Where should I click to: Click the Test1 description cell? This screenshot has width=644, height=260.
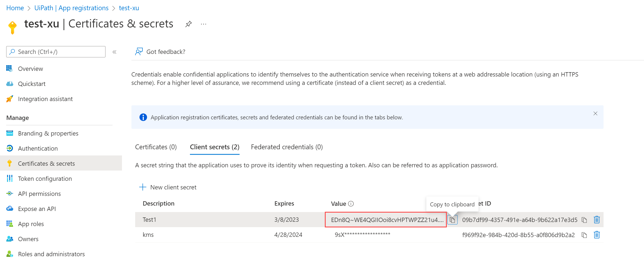pyautogui.click(x=149, y=220)
